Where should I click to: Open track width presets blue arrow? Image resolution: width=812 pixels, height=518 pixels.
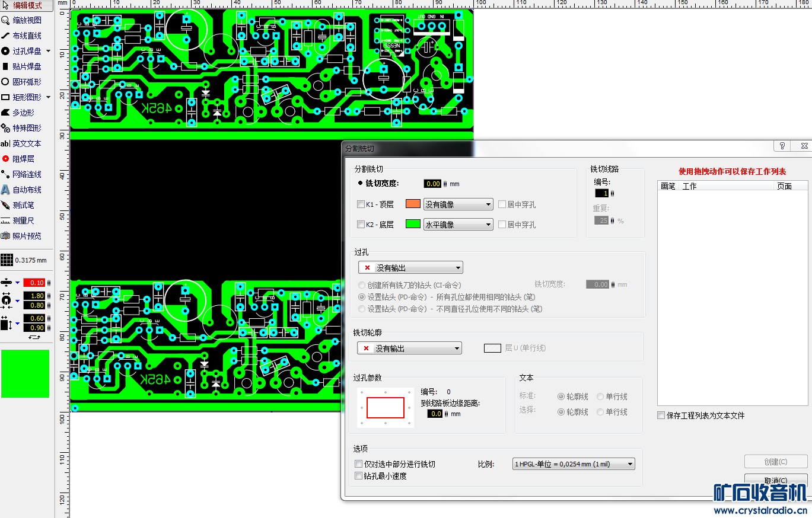[17, 283]
